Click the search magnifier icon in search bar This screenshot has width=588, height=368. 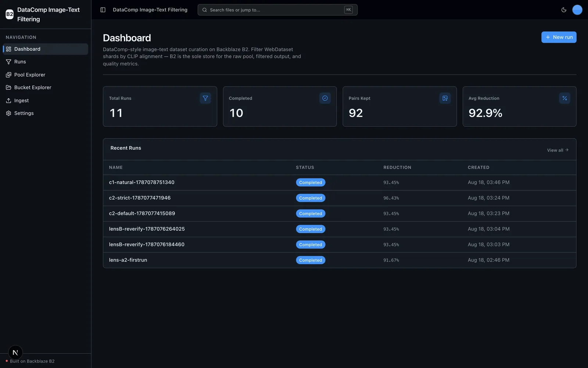(205, 10)
